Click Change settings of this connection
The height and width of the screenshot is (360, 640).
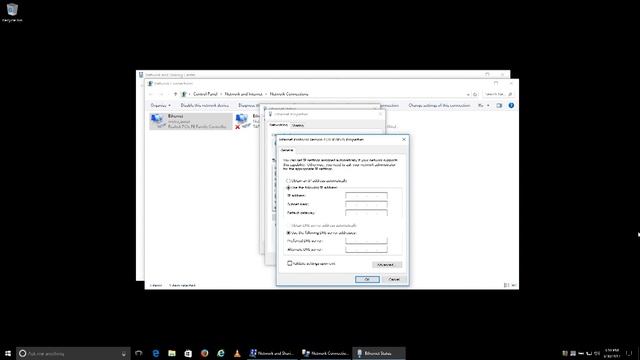439,105
